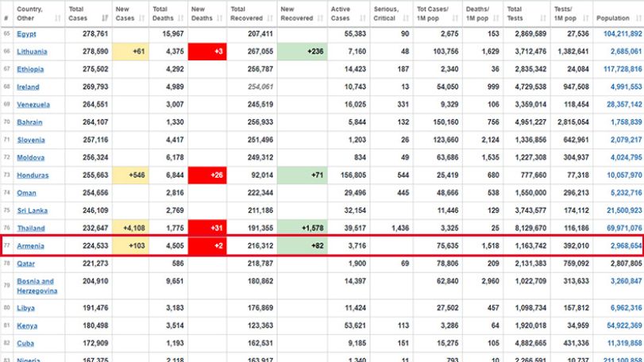Screen dimensions: 644x362
Task: Open the Kenya country link
Action: pyautogui.click(x=27, y=326)
